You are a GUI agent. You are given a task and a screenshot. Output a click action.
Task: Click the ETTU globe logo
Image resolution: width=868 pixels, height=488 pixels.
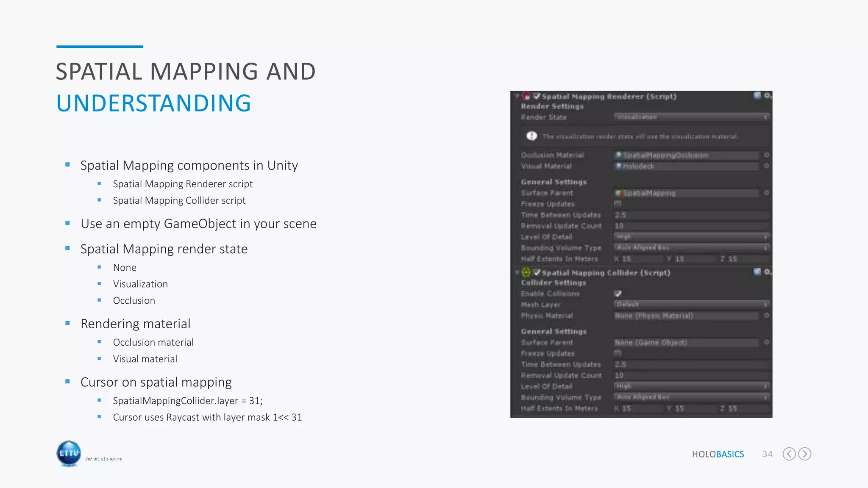point(69,453)
